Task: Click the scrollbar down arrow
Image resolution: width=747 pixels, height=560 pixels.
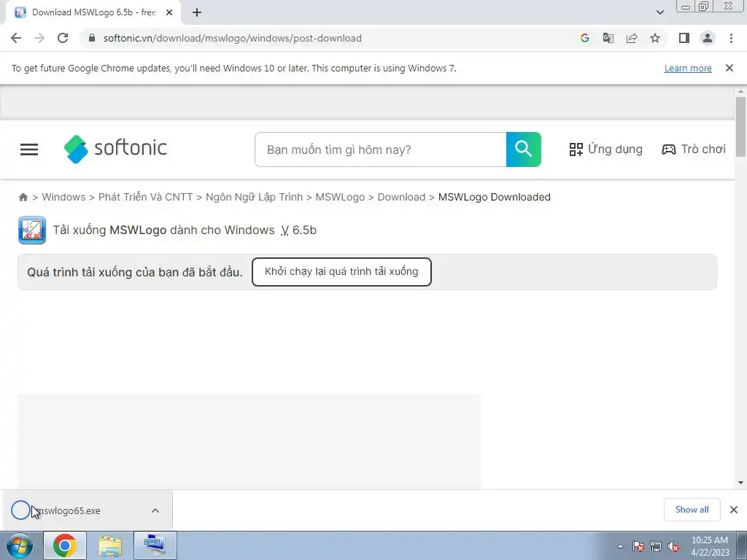Action: (x=740, y=483)
